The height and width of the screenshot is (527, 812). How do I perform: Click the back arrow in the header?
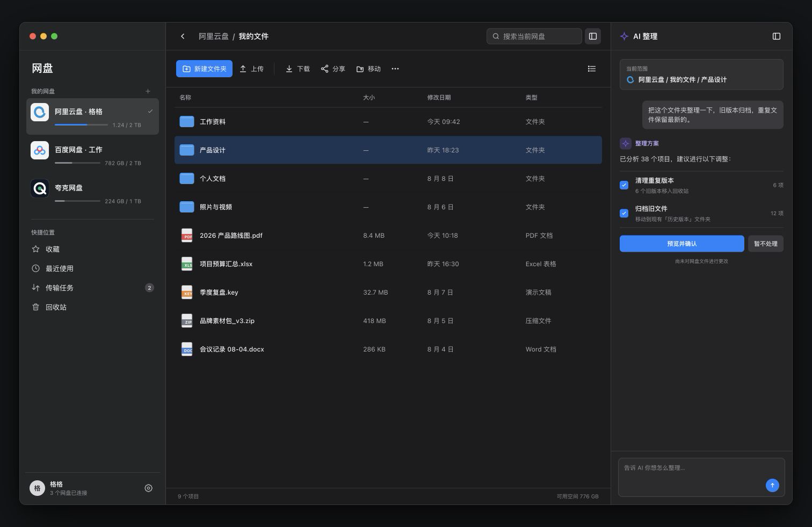[x=183, y=36]
